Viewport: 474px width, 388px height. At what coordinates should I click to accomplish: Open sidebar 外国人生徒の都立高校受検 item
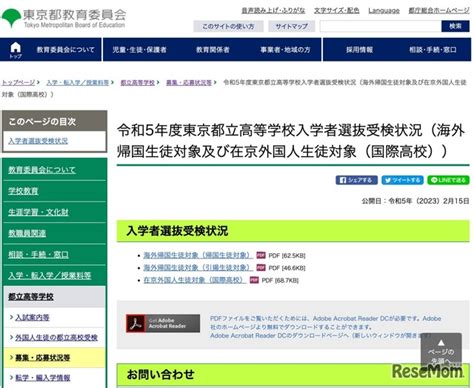pos(56,338)
